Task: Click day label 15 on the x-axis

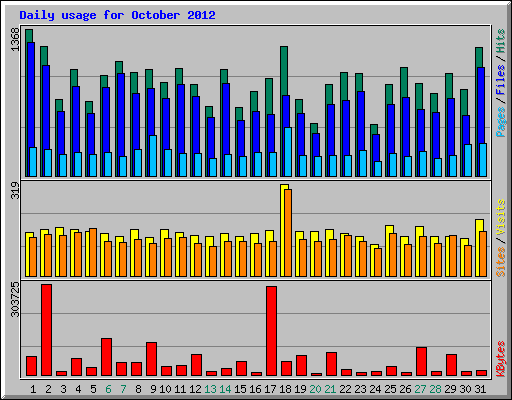Action: pos(240,389)
